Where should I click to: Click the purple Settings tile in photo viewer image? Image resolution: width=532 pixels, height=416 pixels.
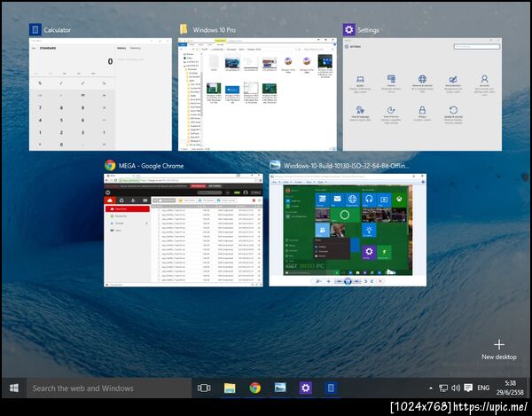369,253
